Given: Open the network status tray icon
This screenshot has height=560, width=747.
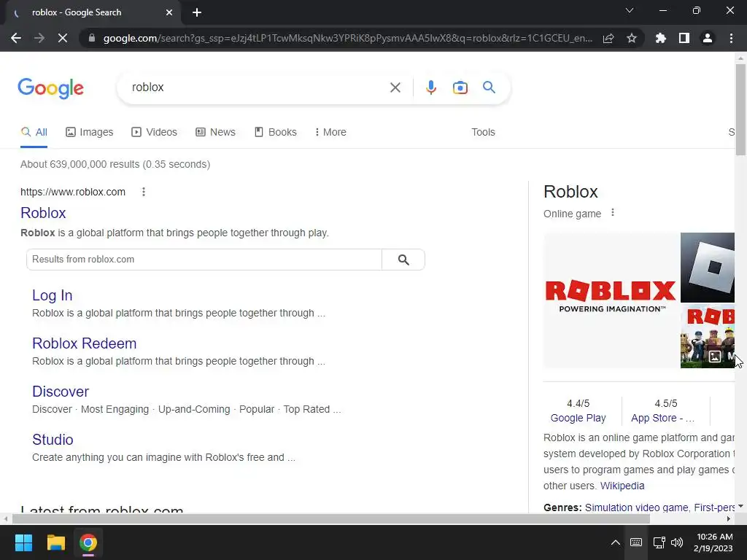Looking at the screenshot, I should pyautogui.click(x=659, y=542).
